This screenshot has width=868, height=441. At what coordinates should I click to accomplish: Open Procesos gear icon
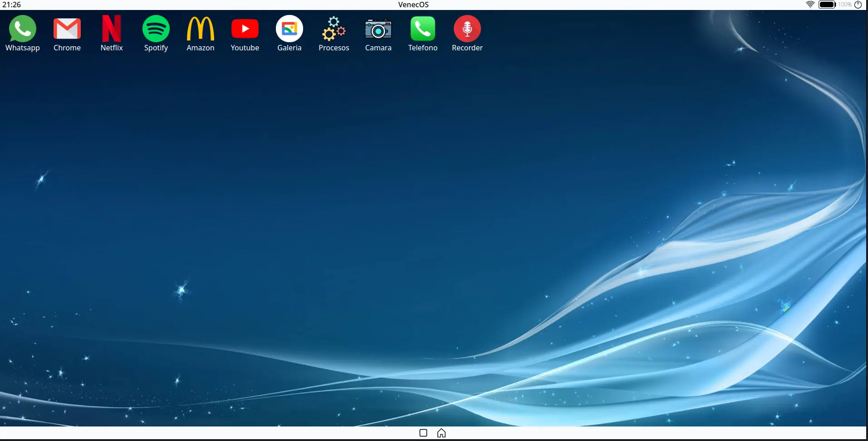click(x=333, y=29)
